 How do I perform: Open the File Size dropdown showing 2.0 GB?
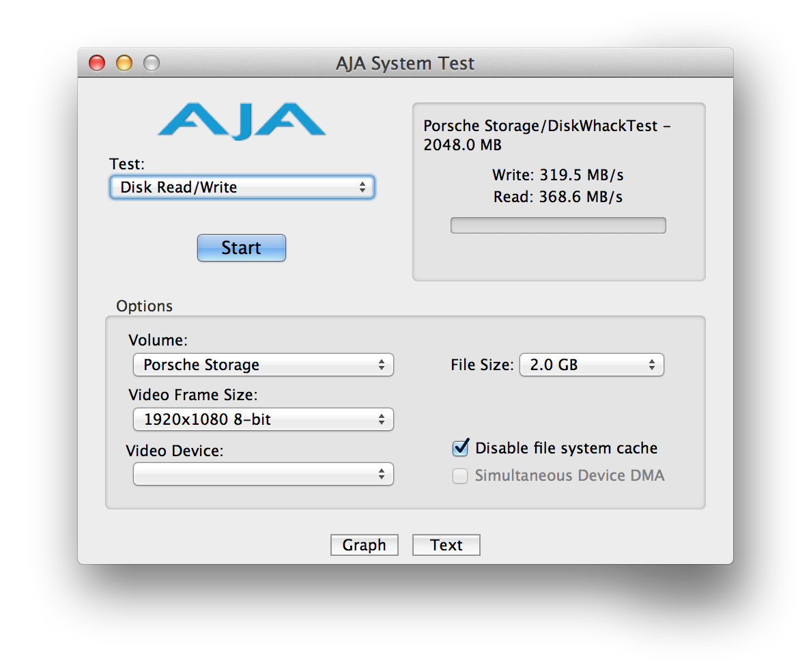(592, 365)
